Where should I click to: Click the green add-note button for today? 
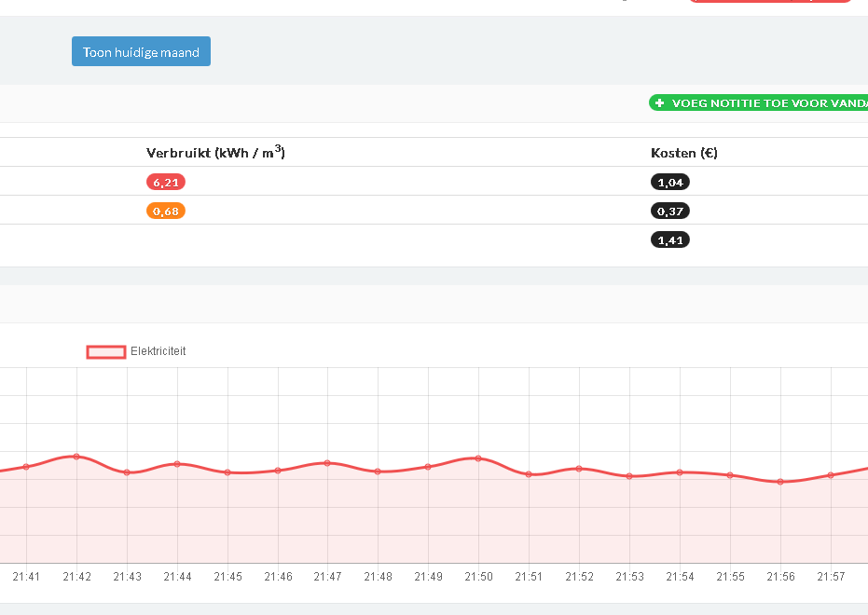tap(758, 102)
